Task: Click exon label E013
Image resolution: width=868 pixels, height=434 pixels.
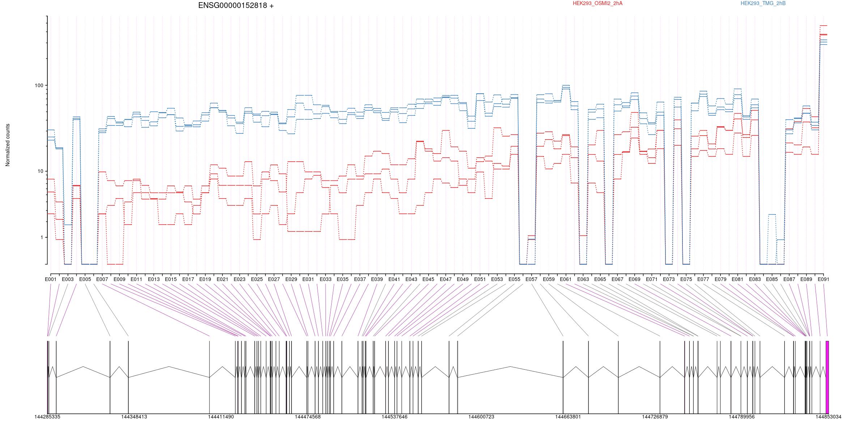Action: coord(154,279)
